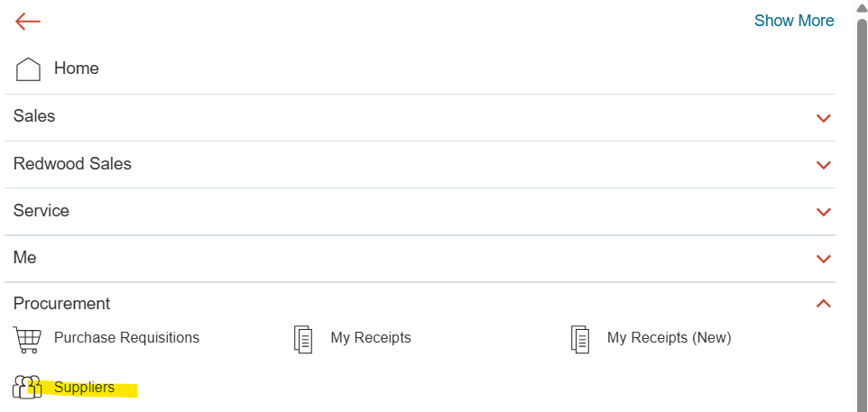This screenshot has width=868, height=412.
Task: Open the Home text label
Action: [x=77, y=69]
